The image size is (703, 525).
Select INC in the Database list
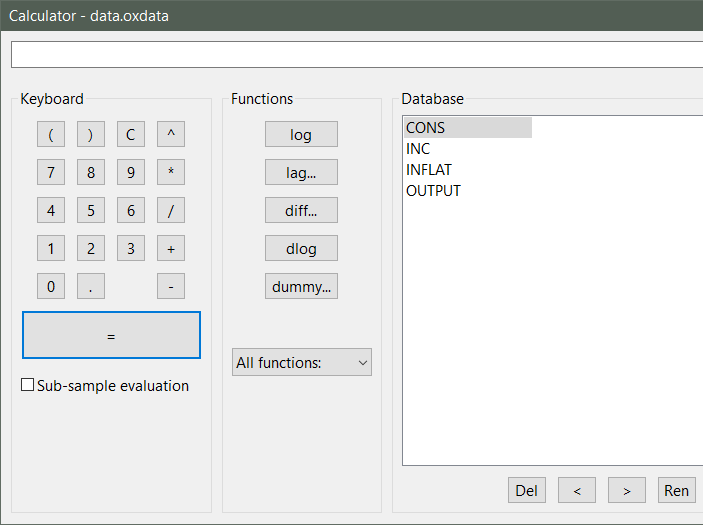pos(418,149)
